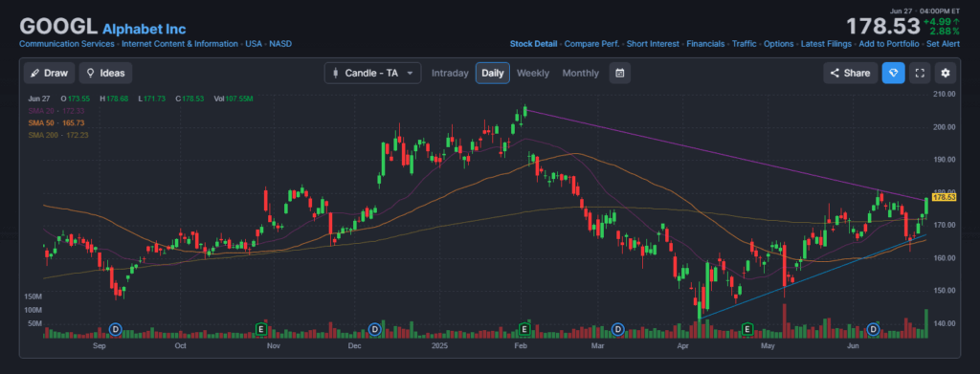Viewport: 980px width, 374px height.
Task: Click the March dividend D marker
Action: (x=617, y=329)
